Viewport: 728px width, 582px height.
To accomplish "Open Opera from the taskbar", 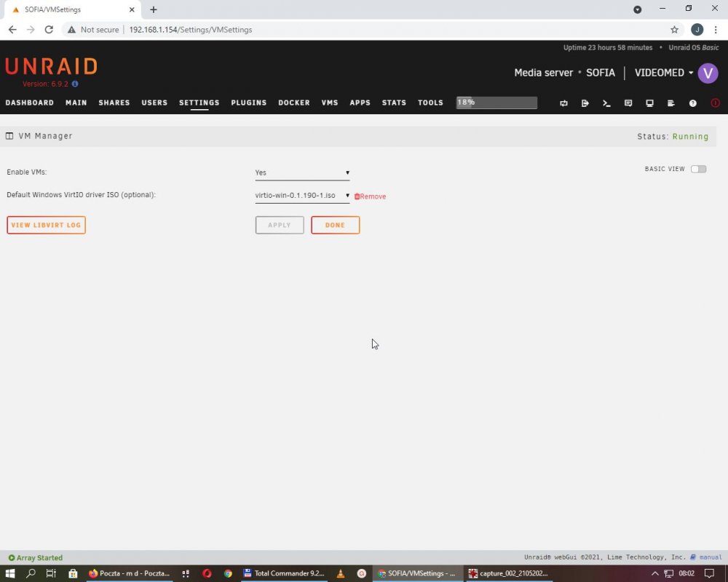I will pyautogui.click(x=207, y=573).
